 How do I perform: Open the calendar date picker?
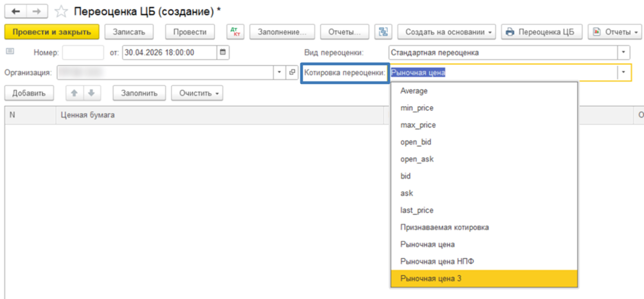[223, 53]
